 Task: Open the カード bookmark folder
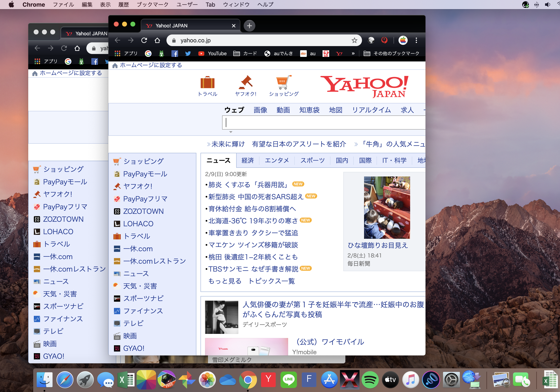245,53
